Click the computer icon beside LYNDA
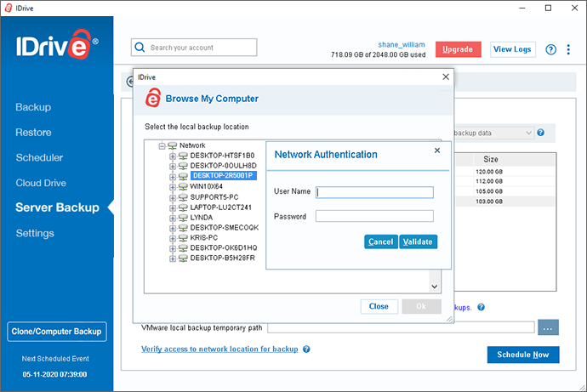 [183, 218]
